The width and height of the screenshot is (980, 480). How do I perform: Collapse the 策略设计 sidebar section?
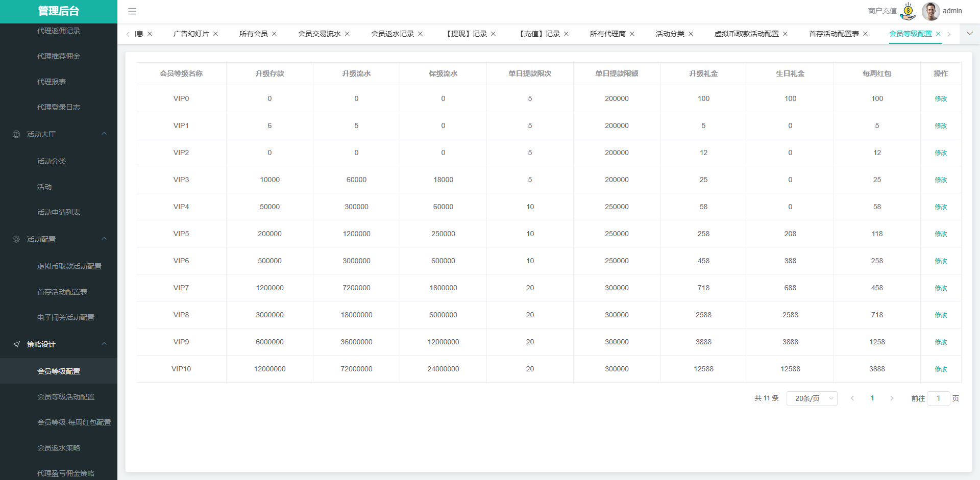pyautogui.click(x=104, y=344)
